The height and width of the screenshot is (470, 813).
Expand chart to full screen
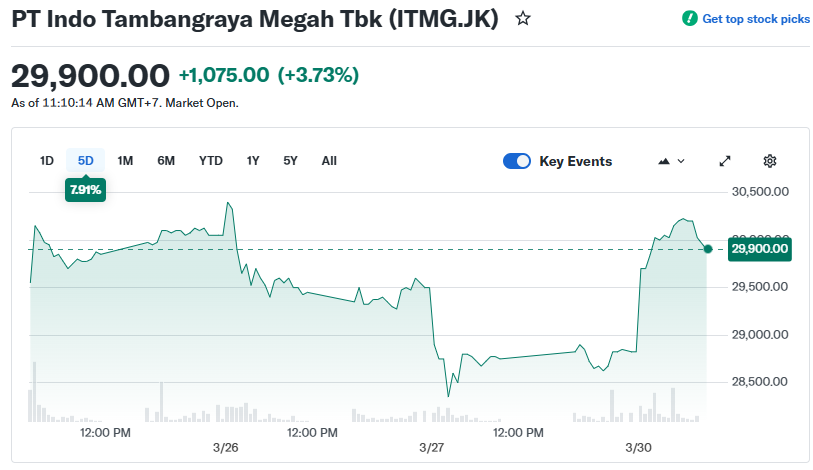(x=726, y=161)
